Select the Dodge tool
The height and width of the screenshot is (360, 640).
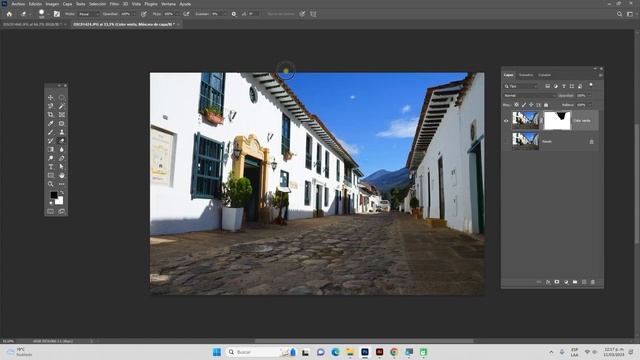tap(51, 158)
